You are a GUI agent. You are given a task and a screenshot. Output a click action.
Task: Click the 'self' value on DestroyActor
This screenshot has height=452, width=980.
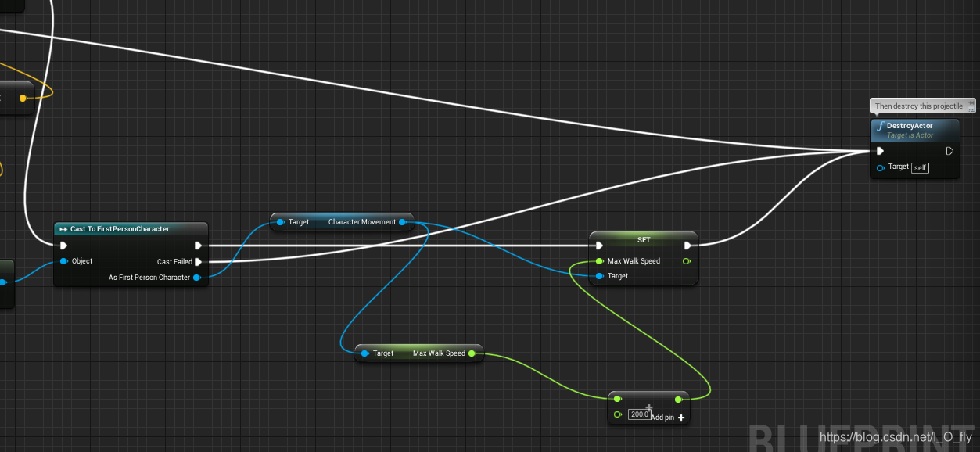click(921, 167)
